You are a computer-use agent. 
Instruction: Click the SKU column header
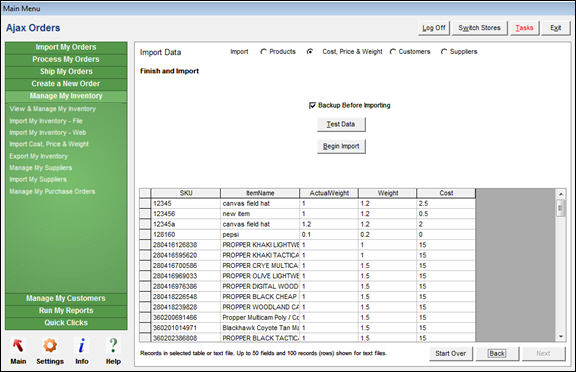tap(186, 193)
